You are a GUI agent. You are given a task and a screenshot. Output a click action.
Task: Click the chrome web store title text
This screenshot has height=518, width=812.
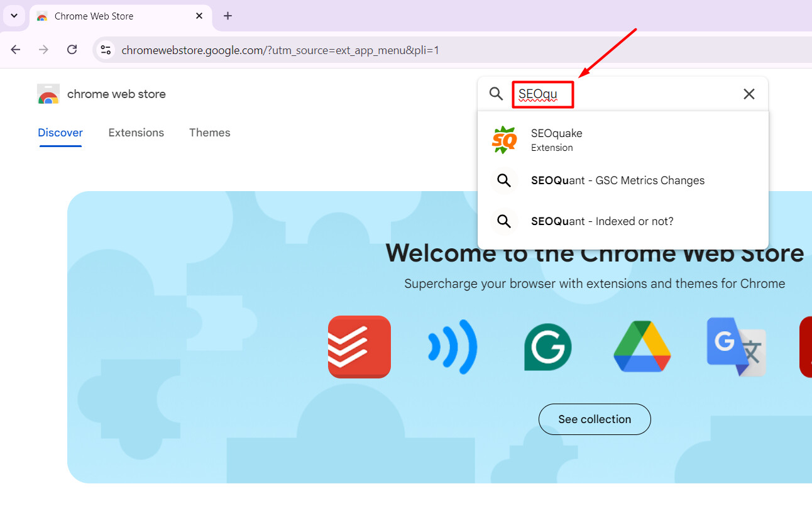point(116,94)
